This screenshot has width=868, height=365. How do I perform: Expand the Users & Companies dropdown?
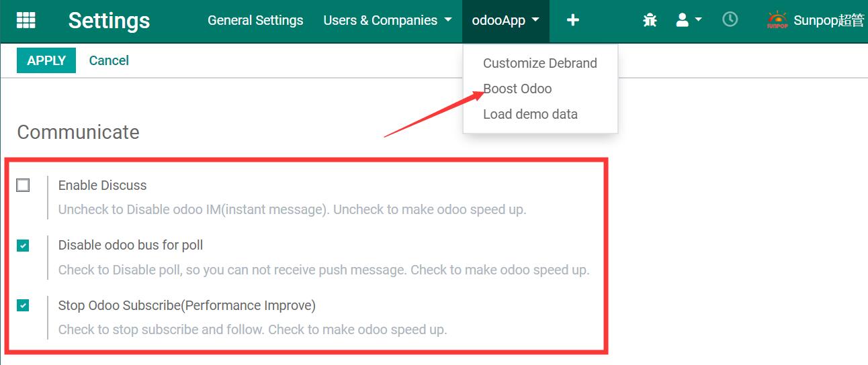(388, 20)
